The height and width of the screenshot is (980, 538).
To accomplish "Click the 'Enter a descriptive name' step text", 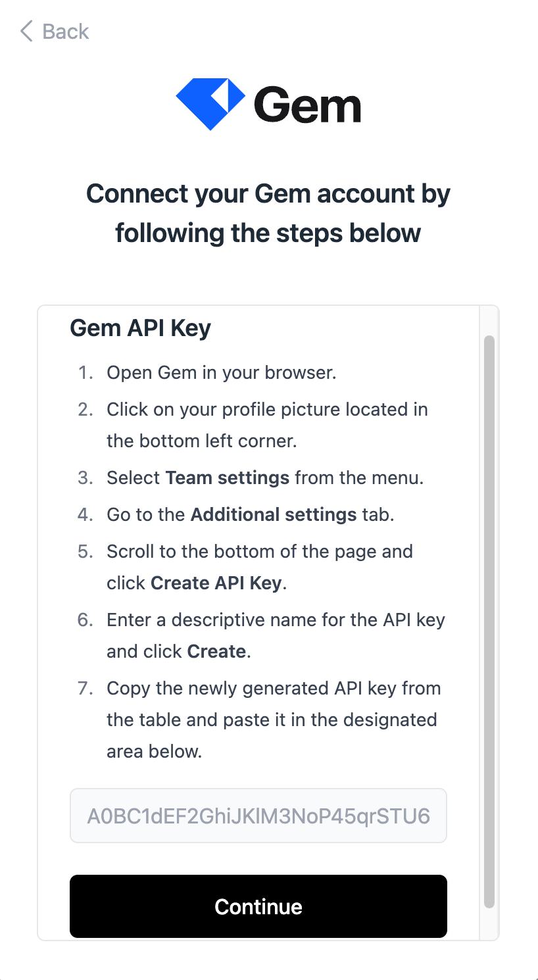I will [276, 620].
